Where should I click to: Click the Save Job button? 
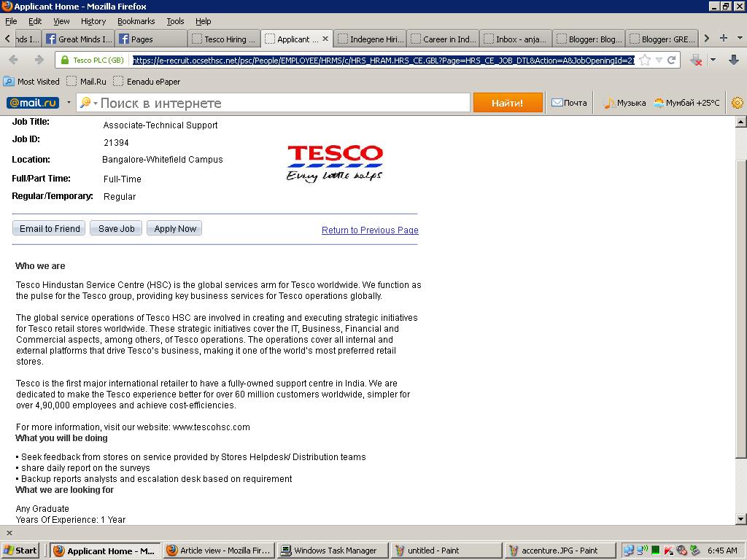116,228
